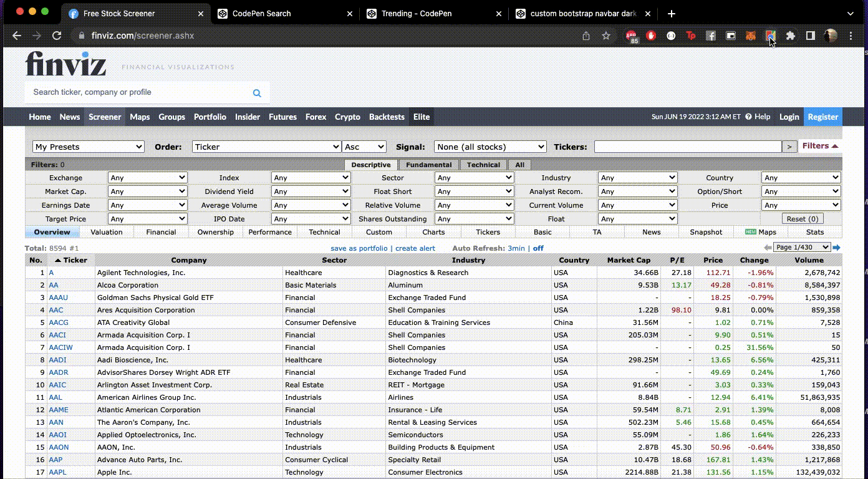Viewport: 868px width, 479px height.
Task: Click the search magnifier icon
Action: (257, 93)
